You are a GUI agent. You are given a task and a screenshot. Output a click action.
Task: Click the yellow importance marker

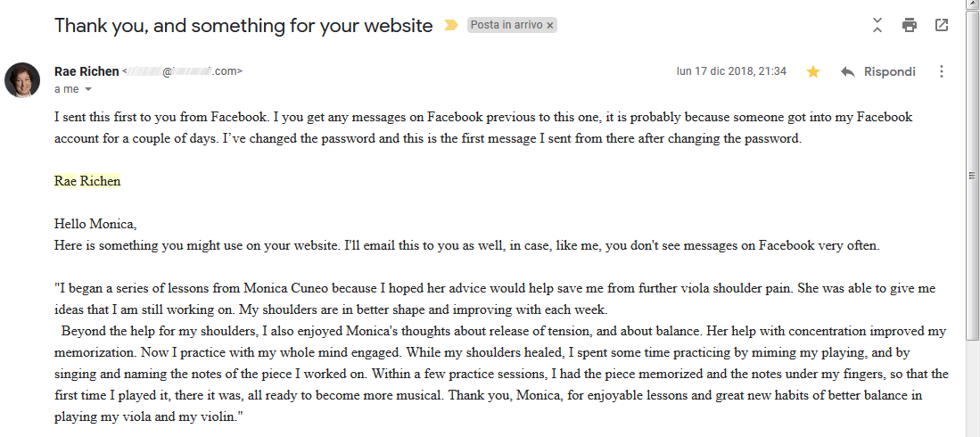click(x=450, y=26)
